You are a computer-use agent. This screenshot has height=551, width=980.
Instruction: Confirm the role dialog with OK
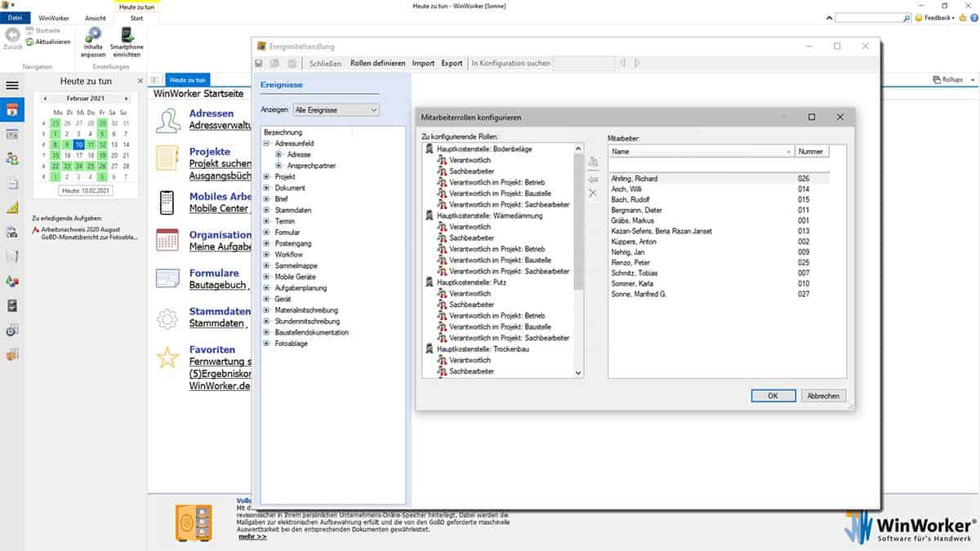coord(773,395)
